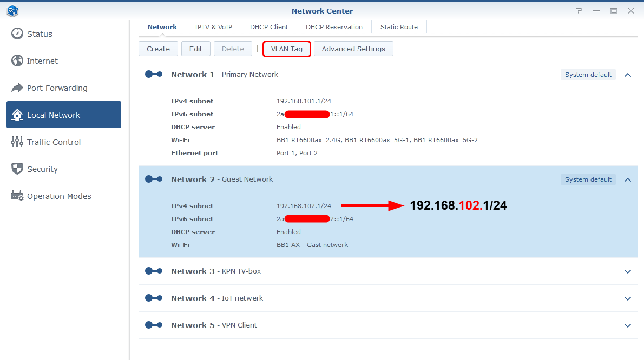644x360 pixels.
Task: Click the Operation Modes router icon
Action: pyautogui.click(x=17, y=196)
